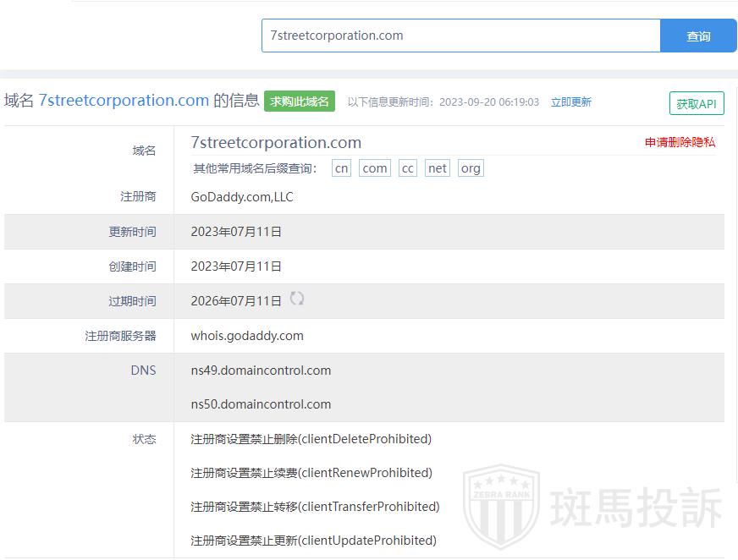The height and width of the screenshot is (560, 738).
Task: Select the cn domain suffix
Action: tap(341, 168)
